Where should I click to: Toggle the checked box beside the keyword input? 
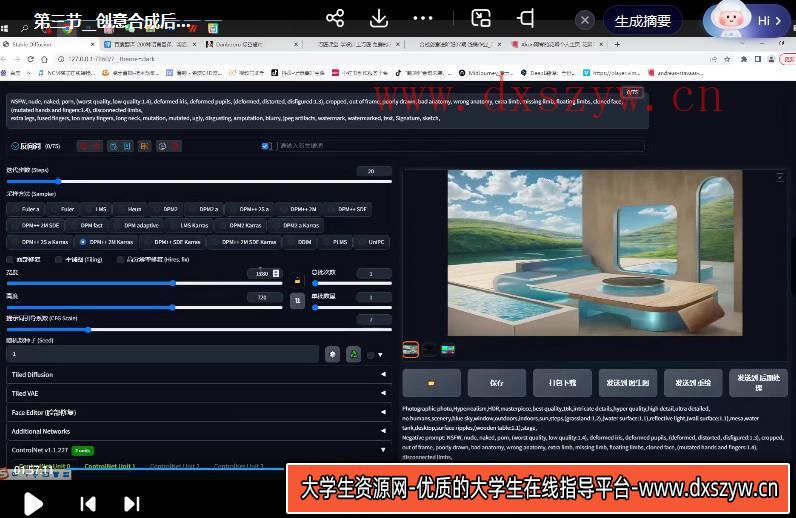pos(265,146)
